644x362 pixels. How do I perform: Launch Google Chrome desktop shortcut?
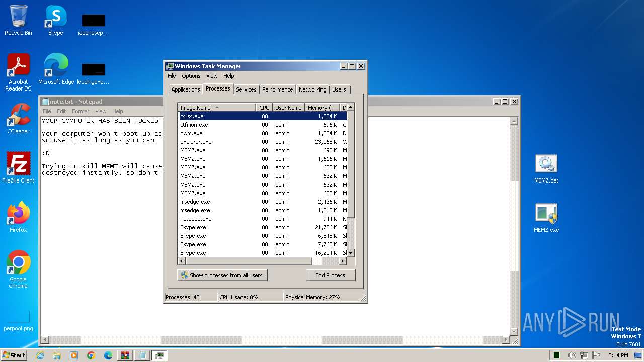pyautogui.click(x=18, y=269)
